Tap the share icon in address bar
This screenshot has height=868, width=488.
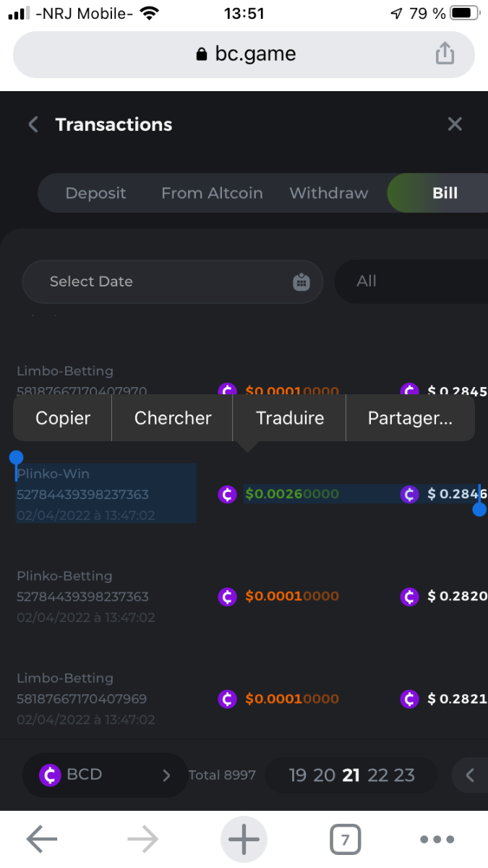pyautogui.click(x=445, y=54)
